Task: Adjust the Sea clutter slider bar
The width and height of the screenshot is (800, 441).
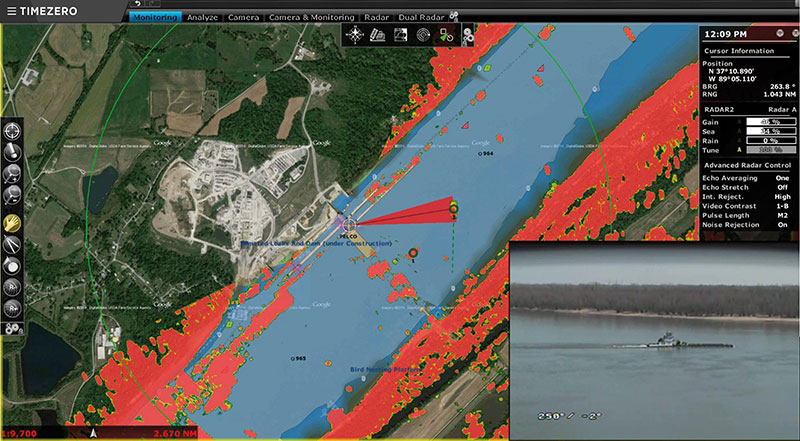Action: [x=771, y=131]
